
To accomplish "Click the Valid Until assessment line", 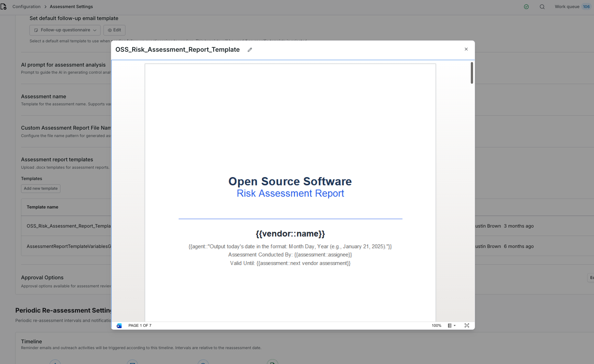I will [290, 263].
